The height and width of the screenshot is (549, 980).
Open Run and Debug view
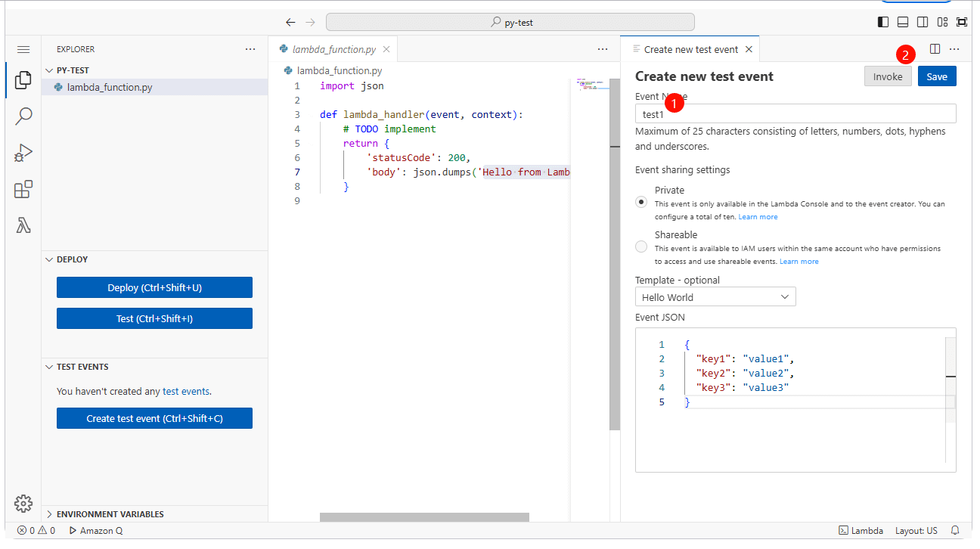(23, 153)
